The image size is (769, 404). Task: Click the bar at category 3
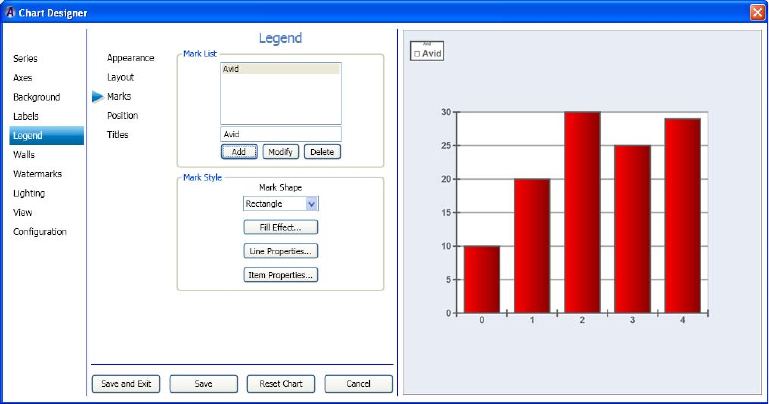tap(633, 229)
